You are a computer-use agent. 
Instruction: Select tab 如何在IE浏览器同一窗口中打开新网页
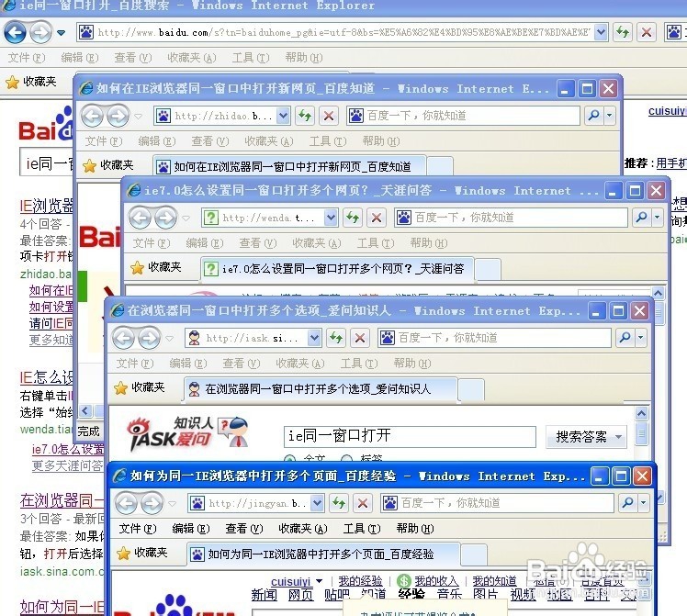click(x=289, y=167)
